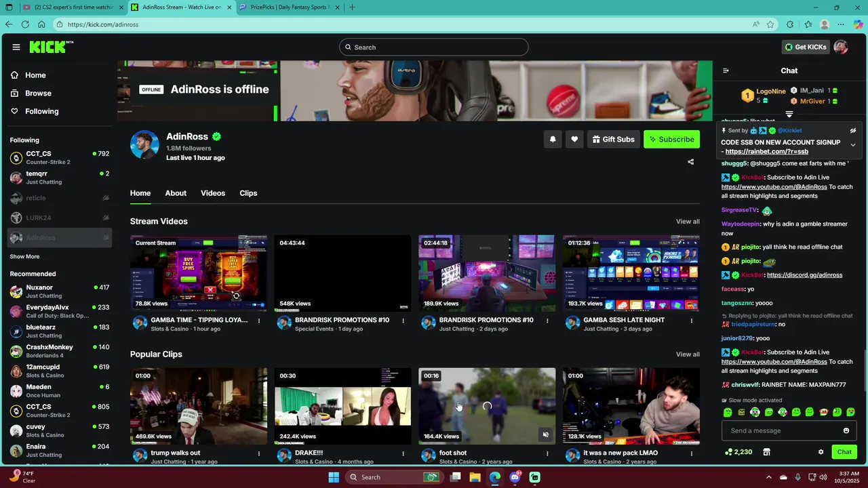868x488 pixels.
Task: Open the discord.gg/adinross link in chat
Action: click(x=804, y=275)
